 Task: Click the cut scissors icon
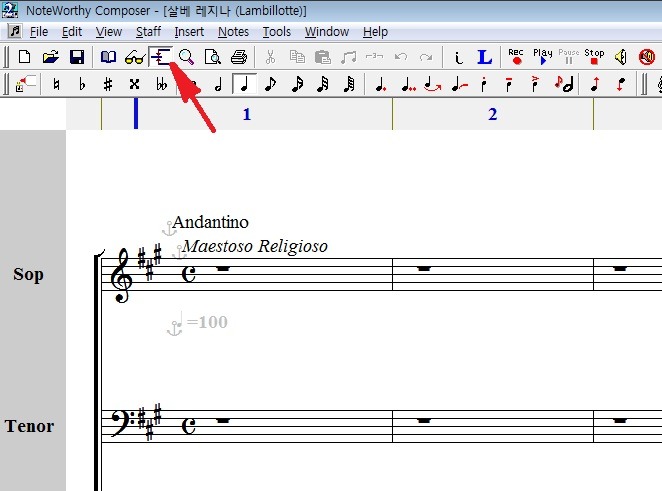tap(270, 57)
